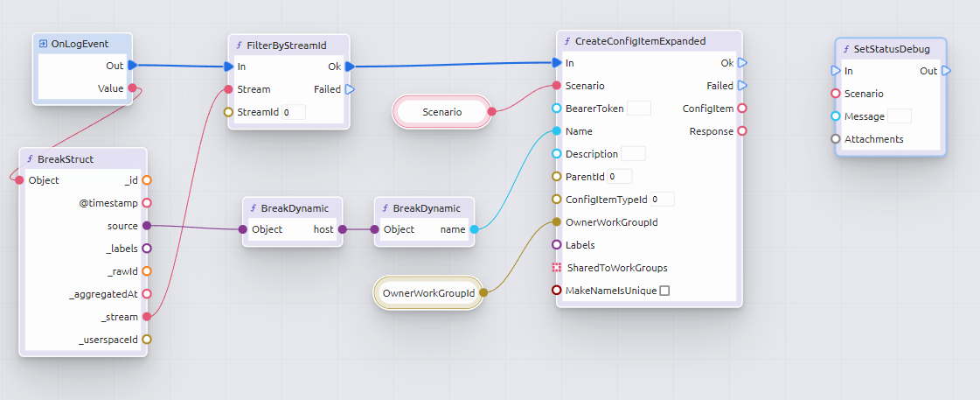The height and width of the screenshot is (400, 980).
Task: Select the Scenario variable node
Action: pos(441,112)
